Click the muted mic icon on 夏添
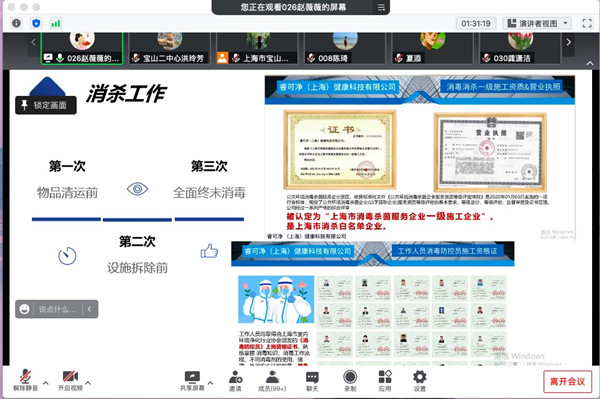 point(399,58)
